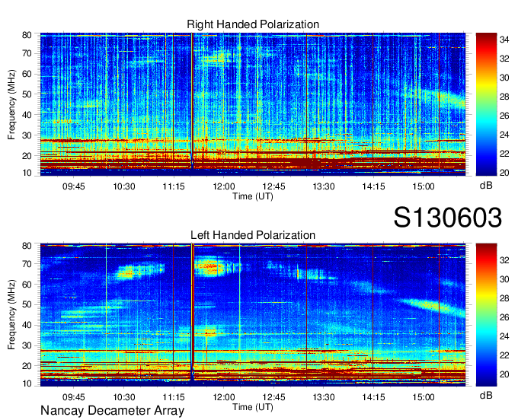518x420 pixels.
Task: Click 13:30 time tick of Left Handed plot
Action: pos(324,397)
